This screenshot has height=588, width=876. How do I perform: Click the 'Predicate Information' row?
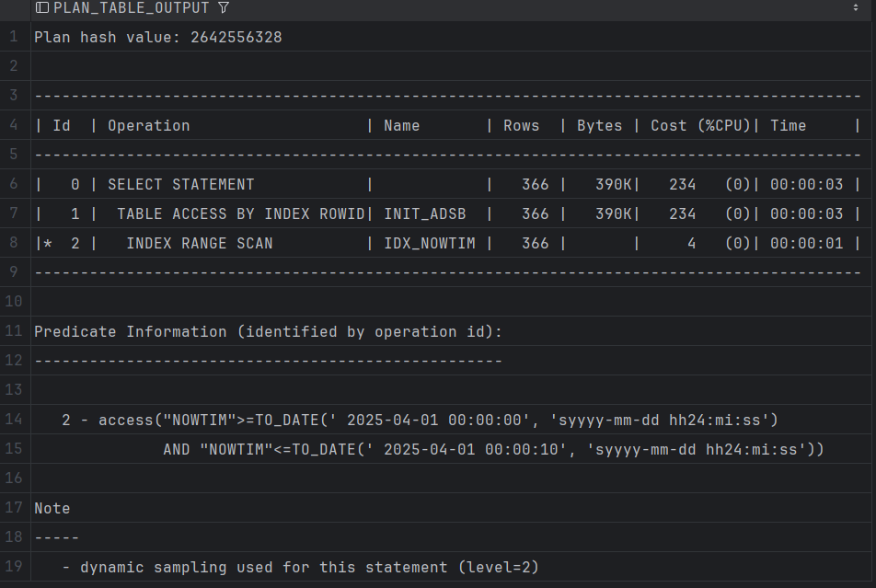pyautogui.click(x=451, y=331)
